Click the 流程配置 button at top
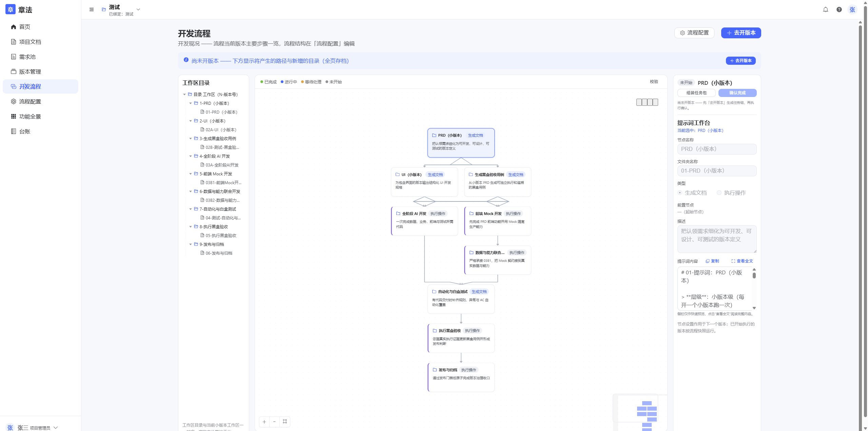The height and width of the screenshot is (431, 868). tap(694, 33)
